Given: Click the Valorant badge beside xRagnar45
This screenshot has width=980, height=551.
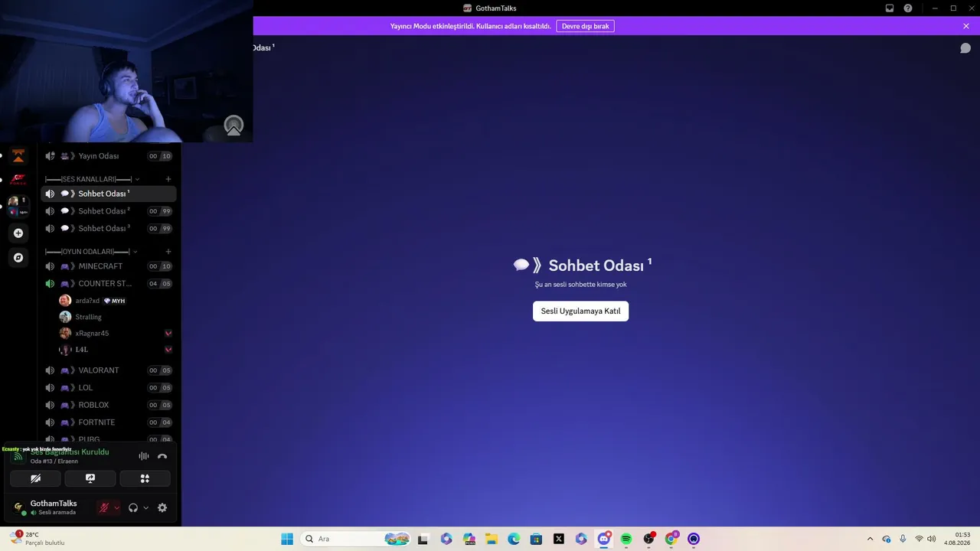Looking at the screenshot, I should click(x=168, y=334).
